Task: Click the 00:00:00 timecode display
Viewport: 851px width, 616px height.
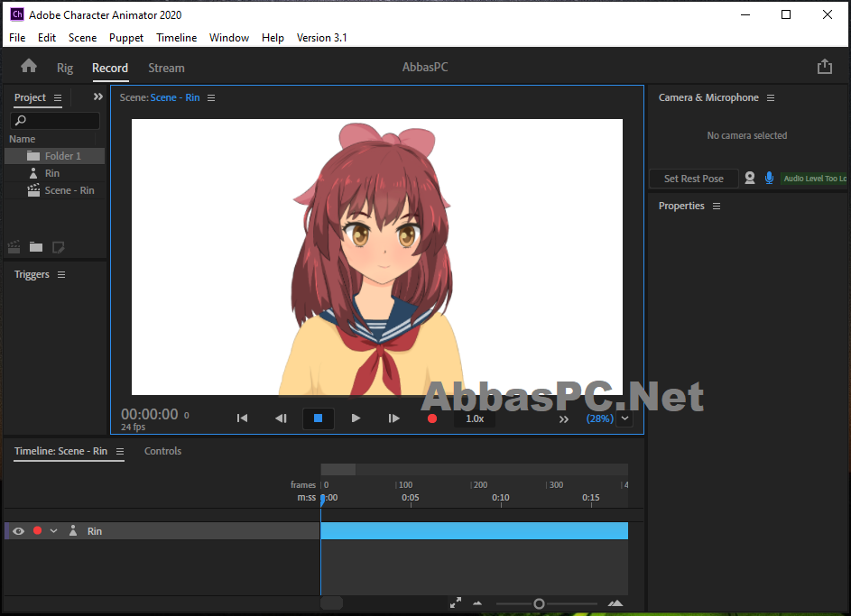Action: tap(149, 414)
